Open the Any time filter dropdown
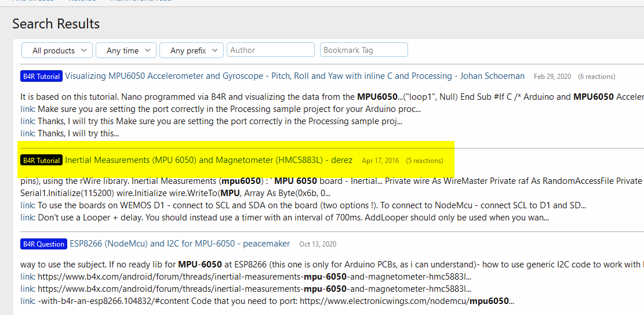The width and height of the screenshot is (644, 315). (126, 50)
